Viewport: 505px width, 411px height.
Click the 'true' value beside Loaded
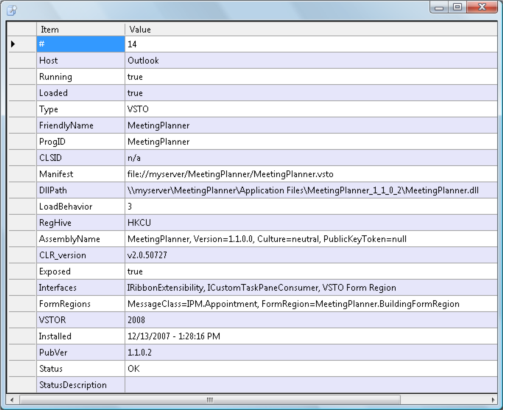coord(311,93)
